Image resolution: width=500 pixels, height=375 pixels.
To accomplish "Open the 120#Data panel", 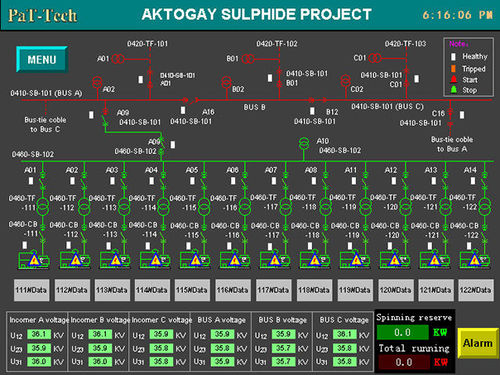I will [x=395, y=290].
